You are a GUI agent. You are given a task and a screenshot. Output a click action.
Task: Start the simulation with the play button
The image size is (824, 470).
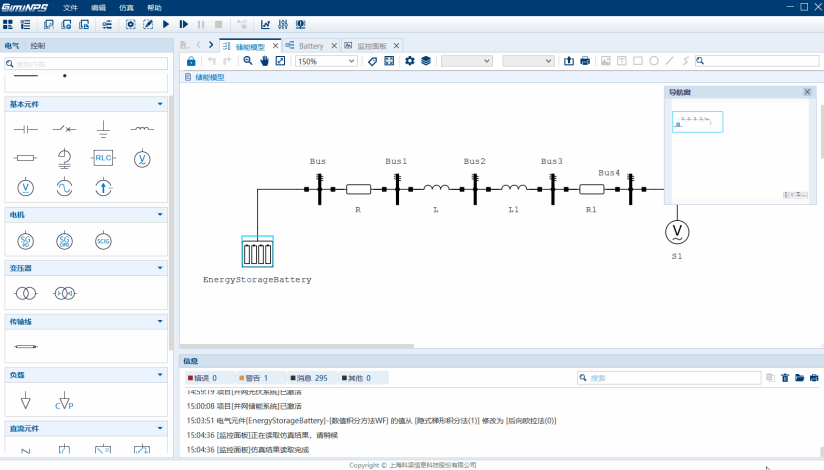[166, 24]
